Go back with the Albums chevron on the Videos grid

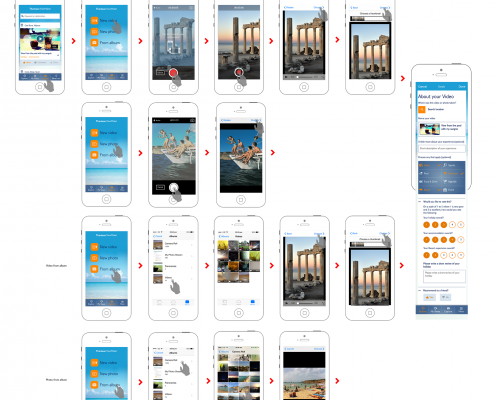pos(224,236)
